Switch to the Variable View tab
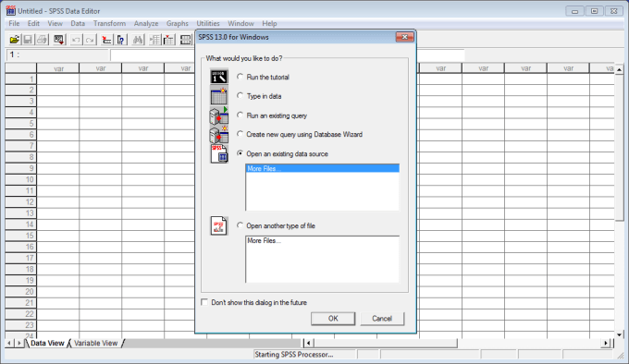 point(96,343)
